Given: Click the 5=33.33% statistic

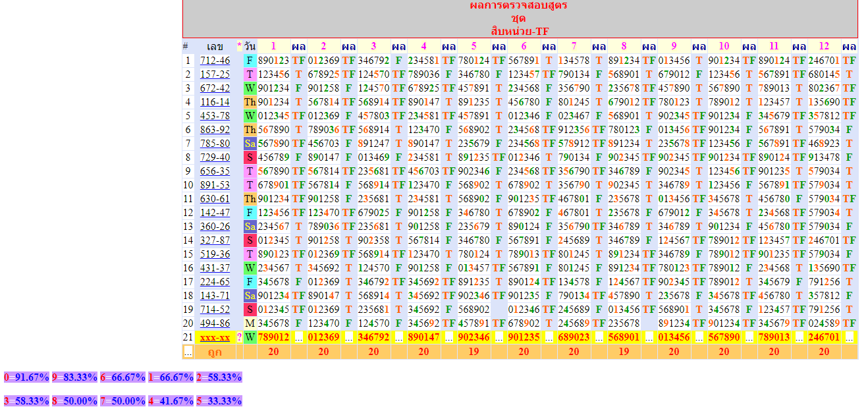Looking at the screenshot, I should [x=219, y=400].
